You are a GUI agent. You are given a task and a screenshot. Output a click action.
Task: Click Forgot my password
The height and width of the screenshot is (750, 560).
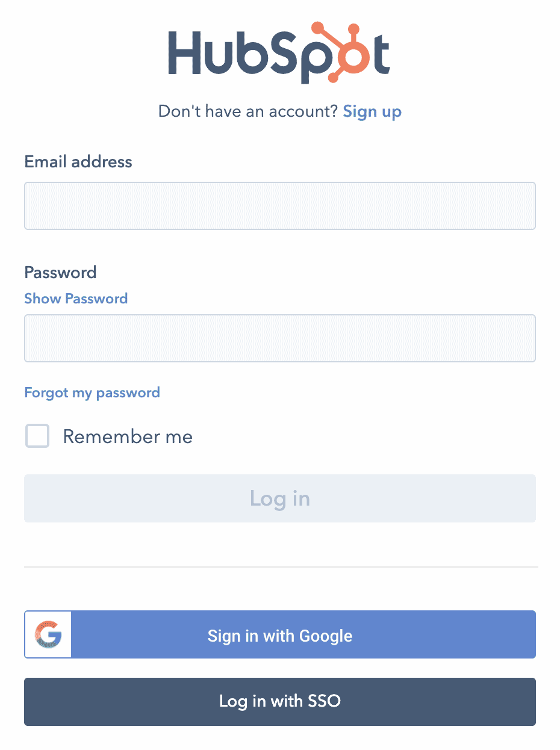point(92,392)
